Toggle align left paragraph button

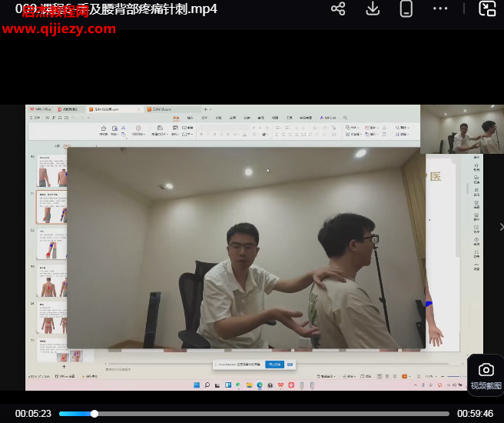coord(277,135)
